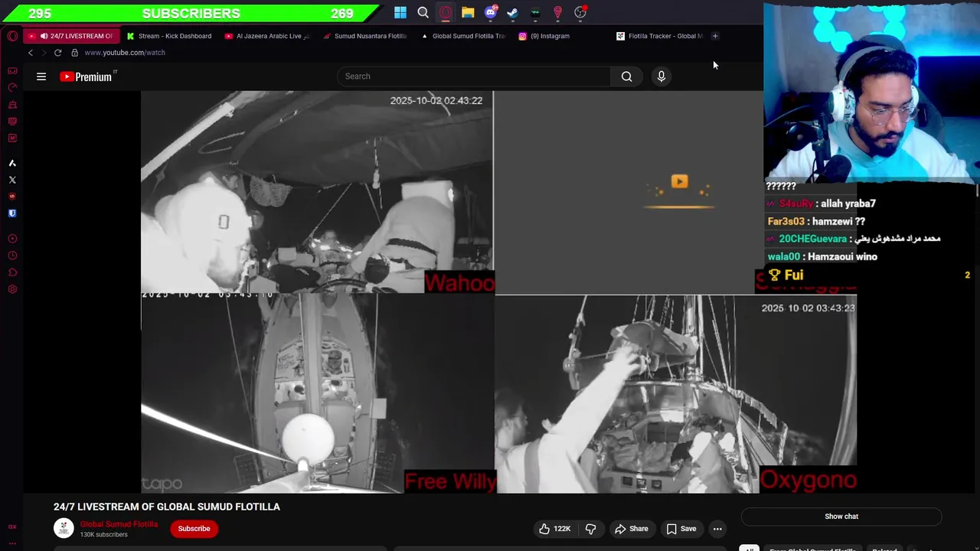Click the Free Willy camera feed
980x551 pixels.
[x=317, y=393]
